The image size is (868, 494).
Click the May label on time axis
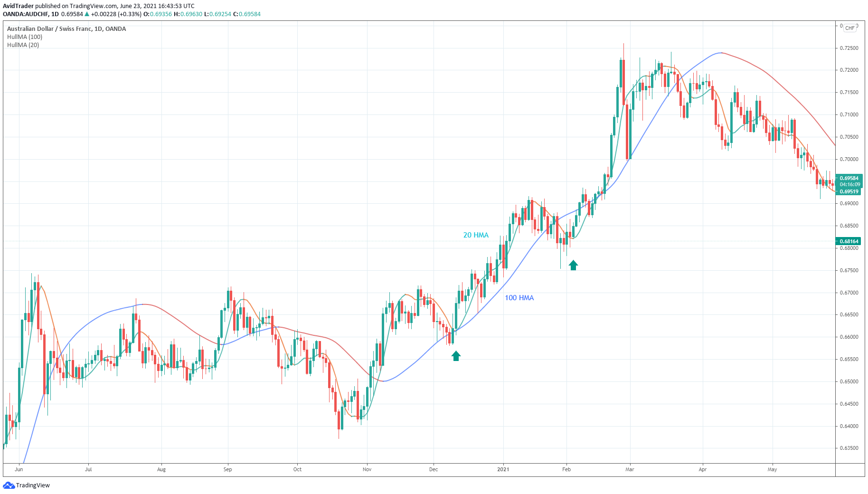click(773, 469)
